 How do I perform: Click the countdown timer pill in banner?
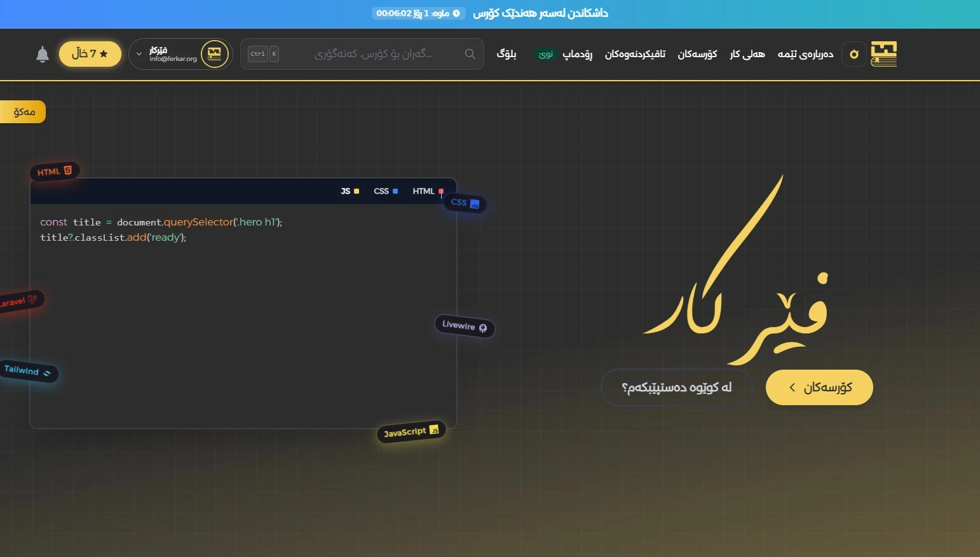pos(418,13)
